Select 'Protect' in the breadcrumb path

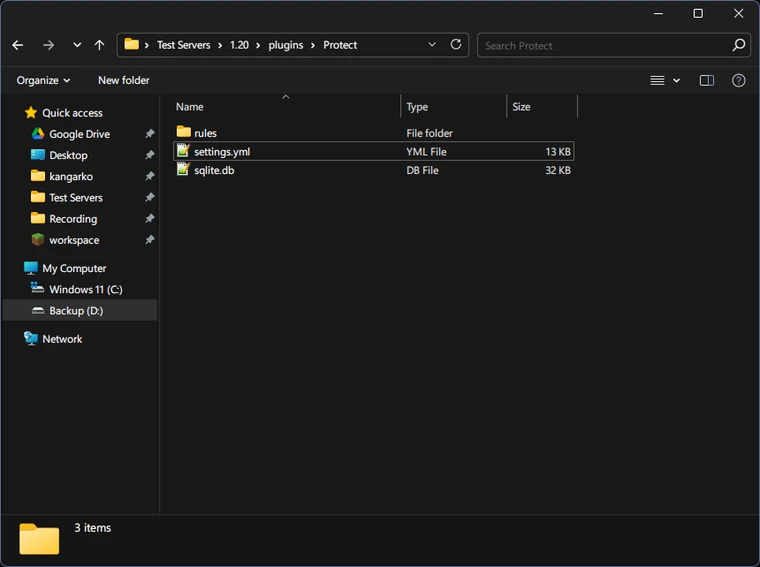[x=340, y=45]
